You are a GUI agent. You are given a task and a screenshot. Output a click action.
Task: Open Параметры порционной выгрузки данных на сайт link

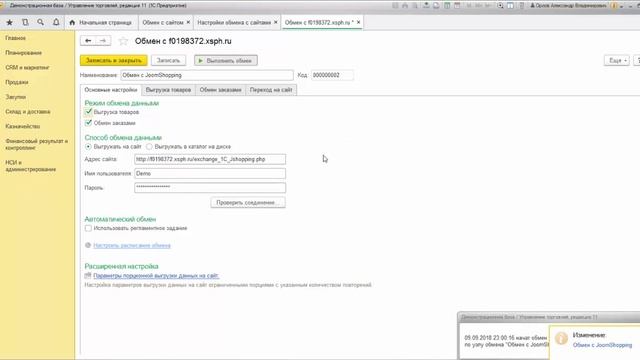click(156, 276)
